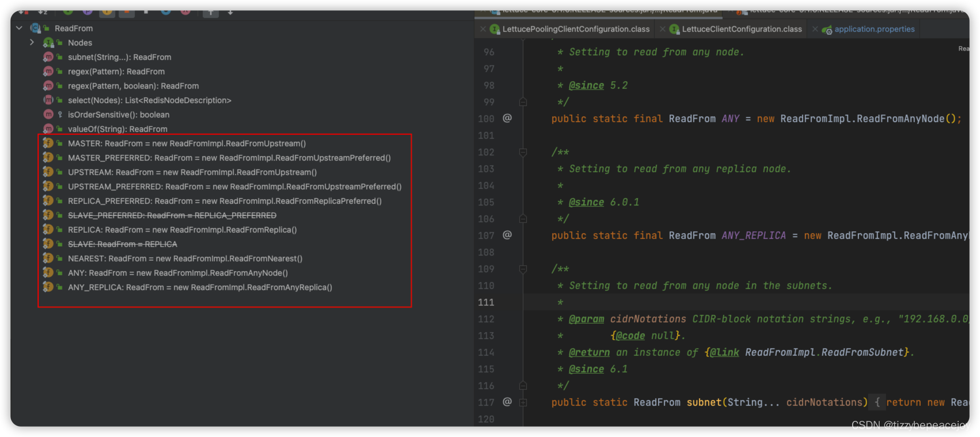Collapse the ReadFrom root node

coord(19,28)
